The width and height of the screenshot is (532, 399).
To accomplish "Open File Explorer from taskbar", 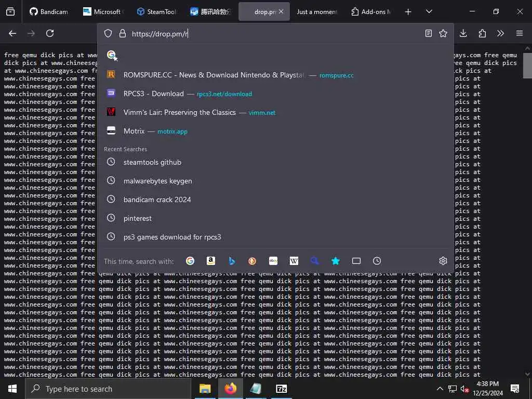I will (205, 389).
